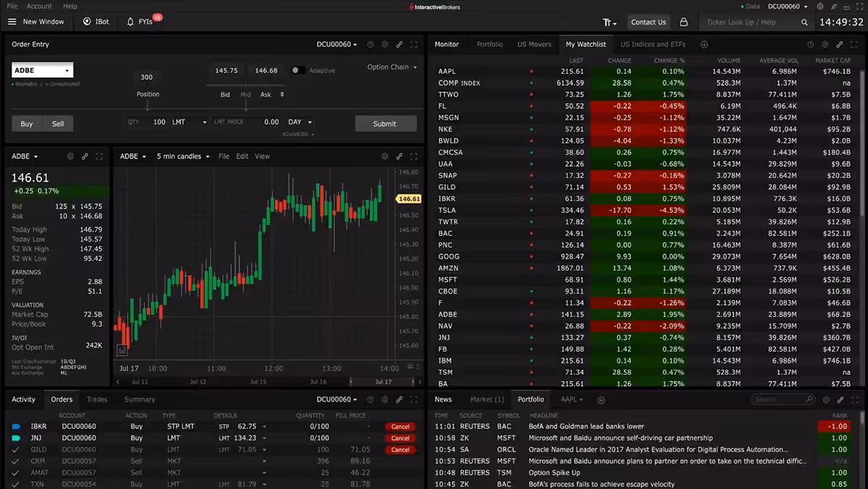Open Activity panel settings gear

coord(385,399)
